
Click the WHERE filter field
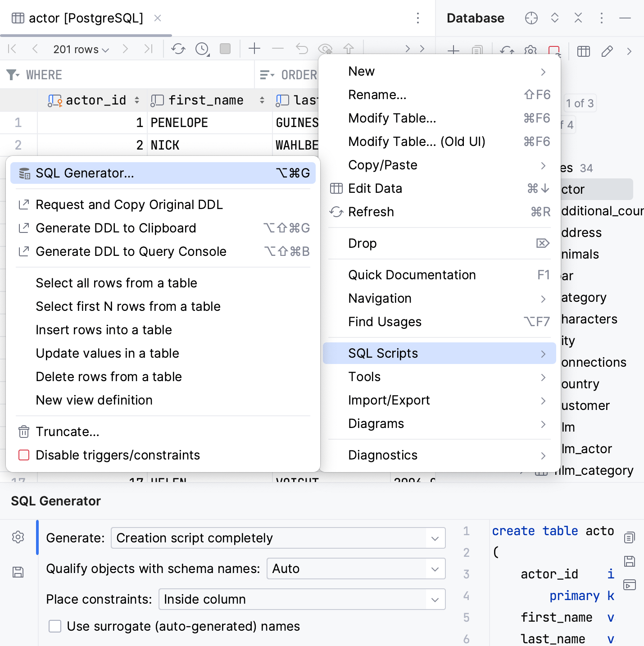click(135, 75)
